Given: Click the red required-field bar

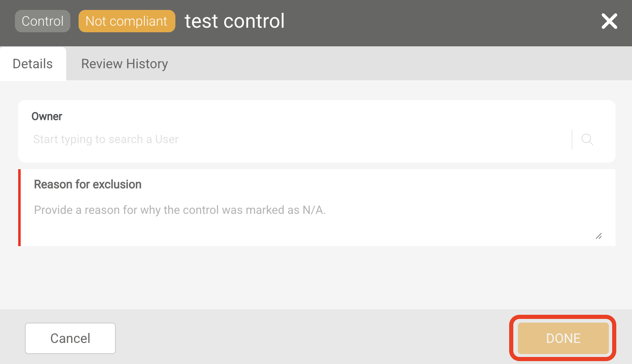Looking at the screenshot, I should pos(19,208).
